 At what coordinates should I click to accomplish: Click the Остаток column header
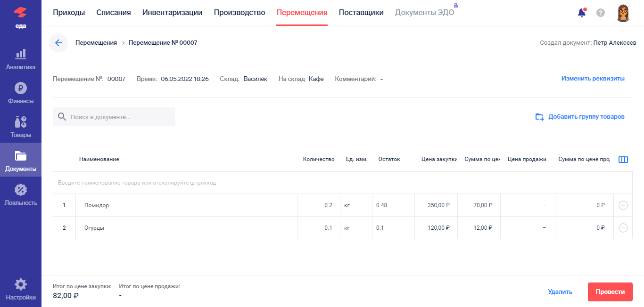click(389, 159)
